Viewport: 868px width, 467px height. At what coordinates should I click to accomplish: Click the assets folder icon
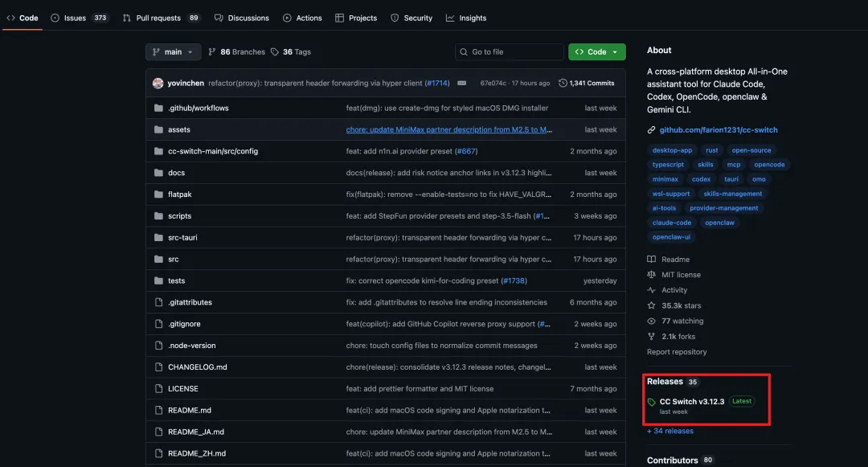click(x=158, y=129)
